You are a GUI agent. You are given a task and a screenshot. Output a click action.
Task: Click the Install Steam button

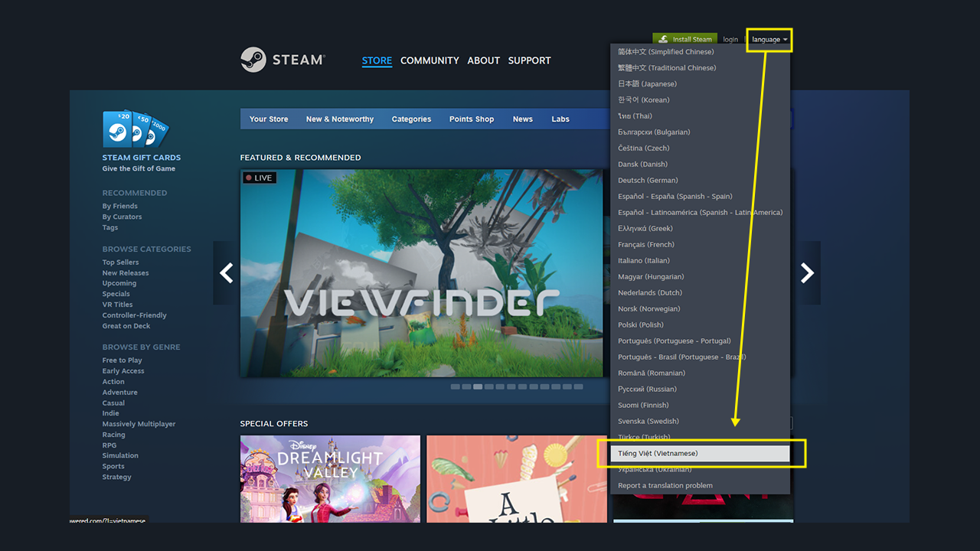684,39
